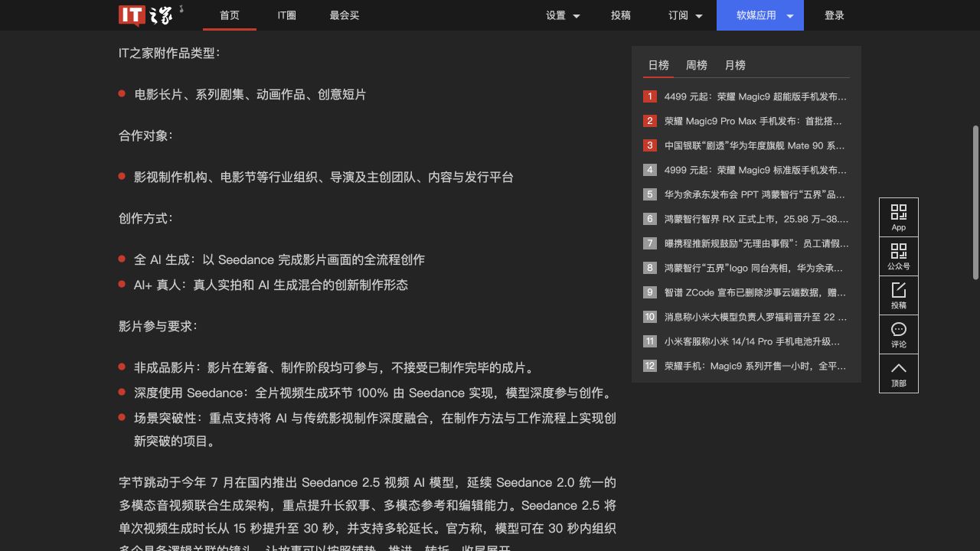
Task: Click the page vertical scrollbar thumb
Action: coord(975,203)
